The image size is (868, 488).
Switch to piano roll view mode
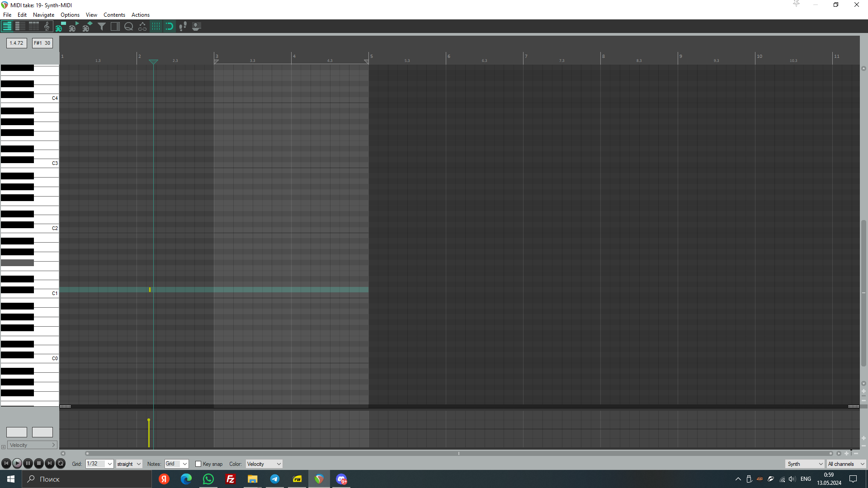pyautogui.click(x=7, y=26)
